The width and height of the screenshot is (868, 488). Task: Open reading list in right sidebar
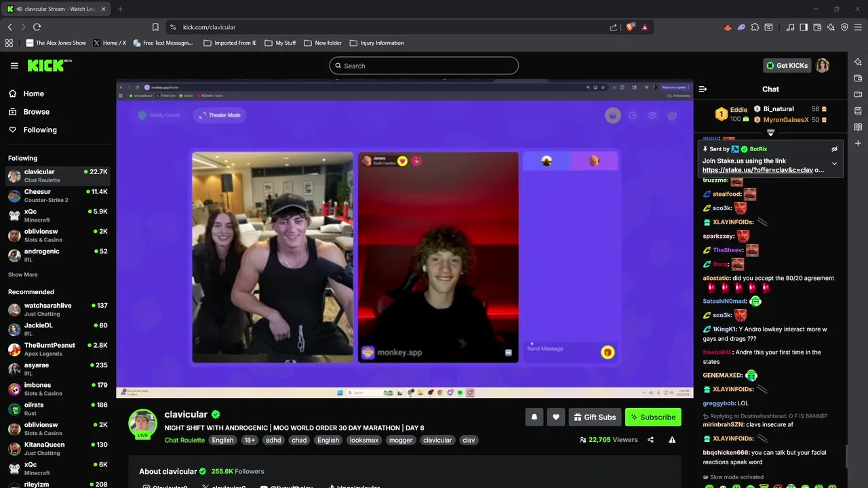point(858,127)
